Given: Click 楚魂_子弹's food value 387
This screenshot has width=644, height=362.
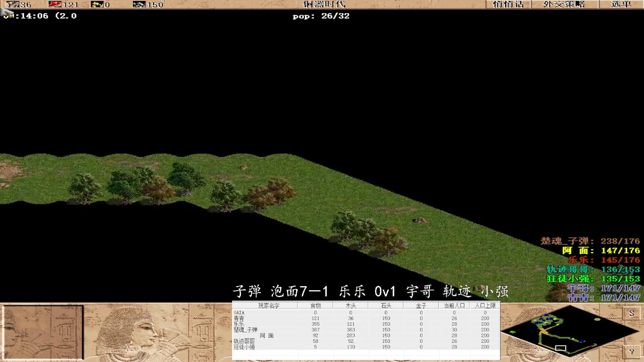Looking at the screenshot, I should pyautogui.click(x=315, y=330).
